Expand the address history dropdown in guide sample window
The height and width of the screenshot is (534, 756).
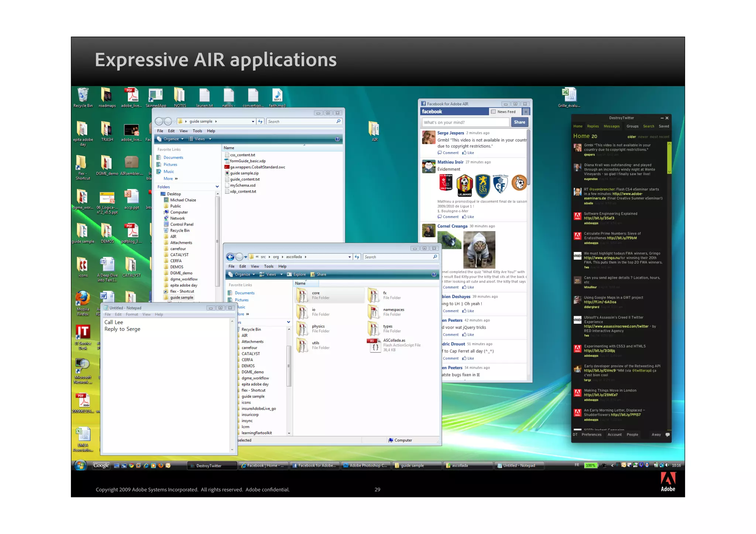pyautogui.click(x=253, y=121)
